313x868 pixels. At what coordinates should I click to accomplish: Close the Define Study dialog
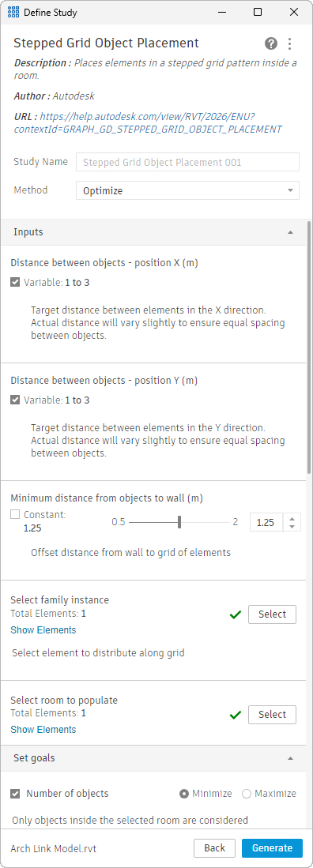pos(294,12)
